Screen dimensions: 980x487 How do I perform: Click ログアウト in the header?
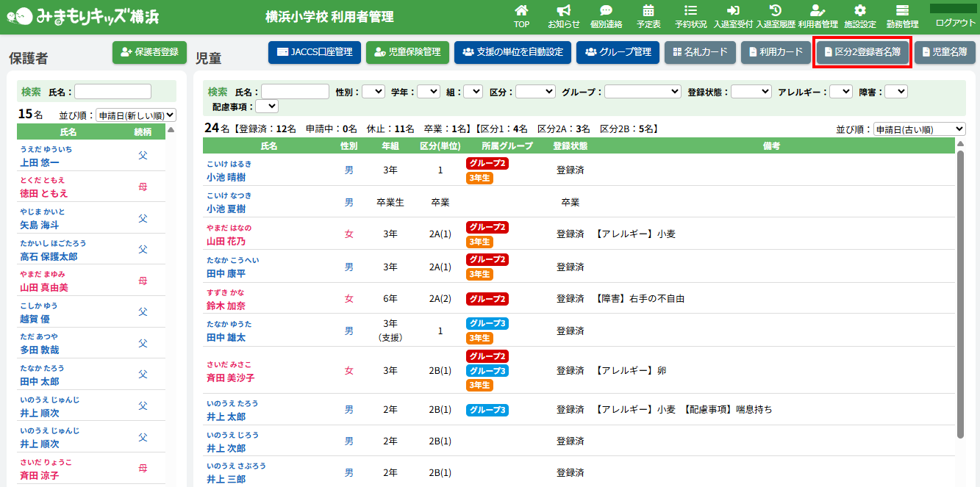click(955, 23)
